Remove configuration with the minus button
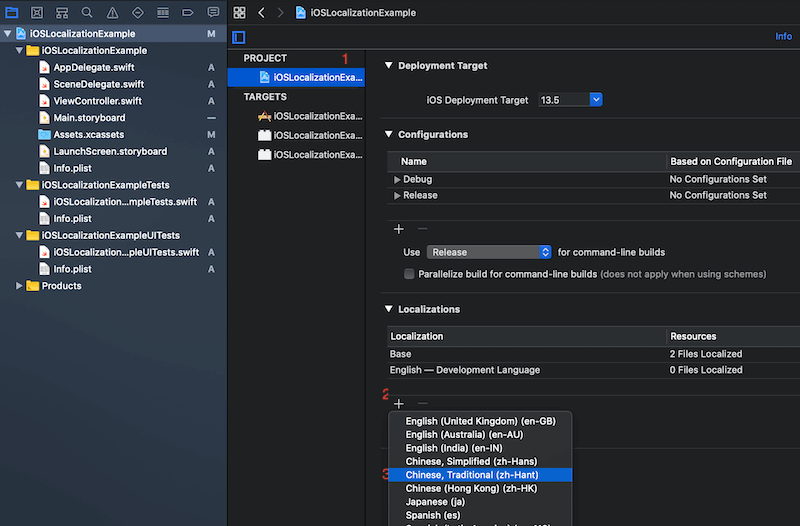This screenshot has width=800, height=526. pos(422,229)
